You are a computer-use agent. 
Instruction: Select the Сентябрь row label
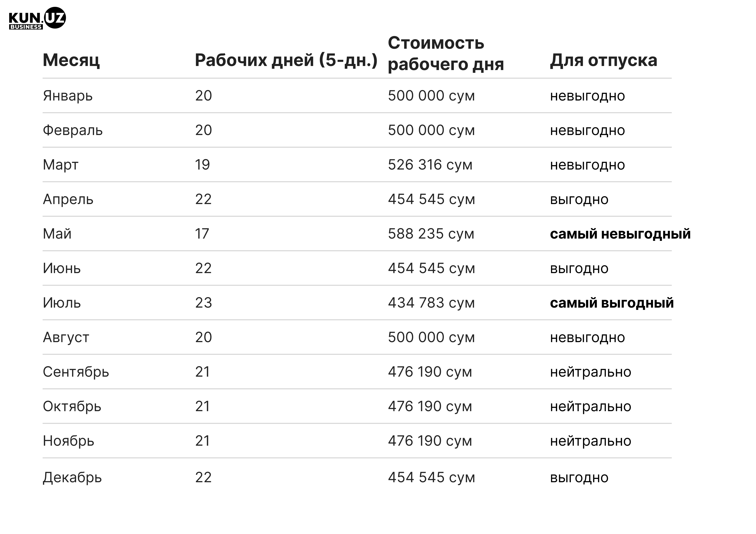(76, 372)
